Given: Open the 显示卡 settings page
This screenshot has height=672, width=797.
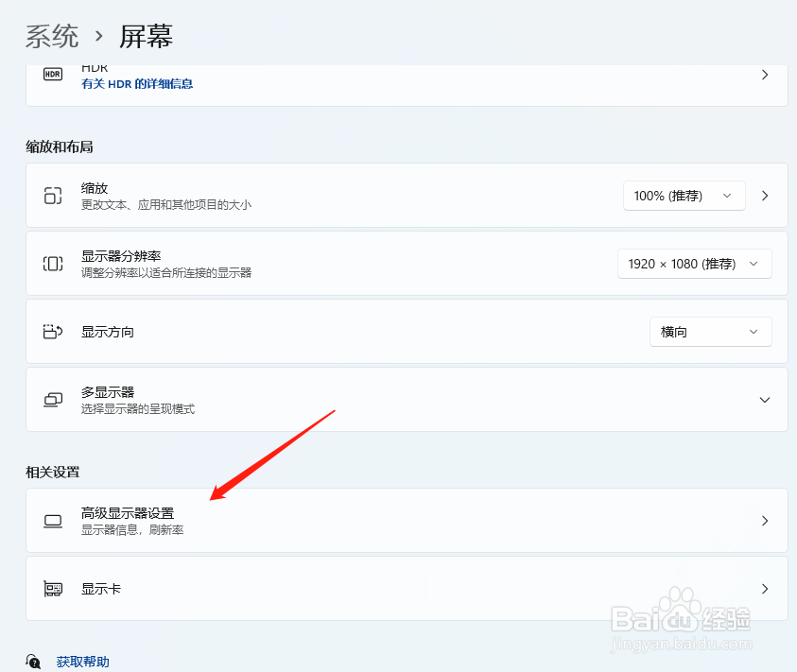Looking at the screenshot, I should click(765, 588).
